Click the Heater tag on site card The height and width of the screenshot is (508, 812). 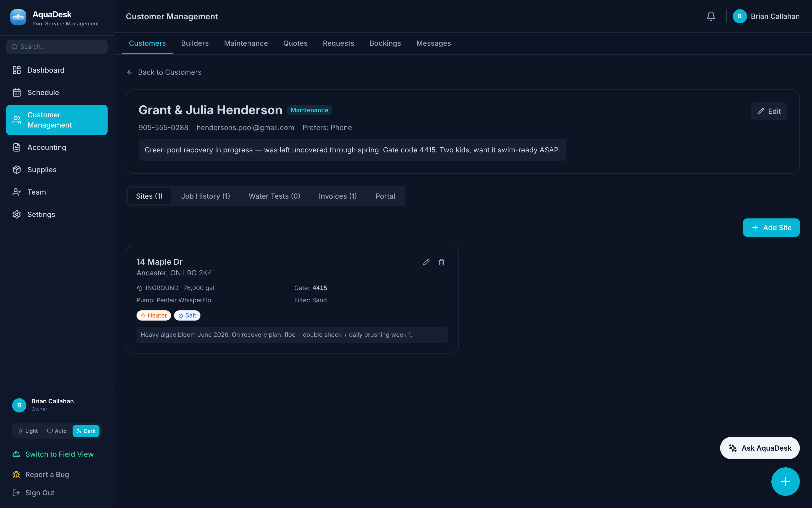(154, 315)
